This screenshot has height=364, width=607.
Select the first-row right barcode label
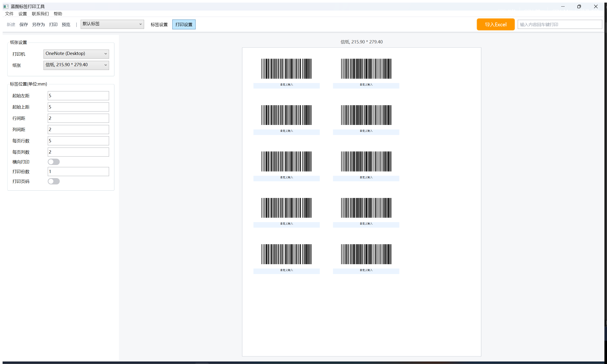point(366,73)
